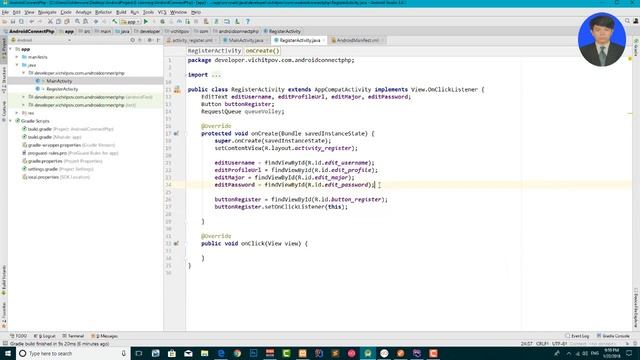This screenshot has height=360, width=640.
Task: Click the Make Project hammer icon
Action: point(115,22)
